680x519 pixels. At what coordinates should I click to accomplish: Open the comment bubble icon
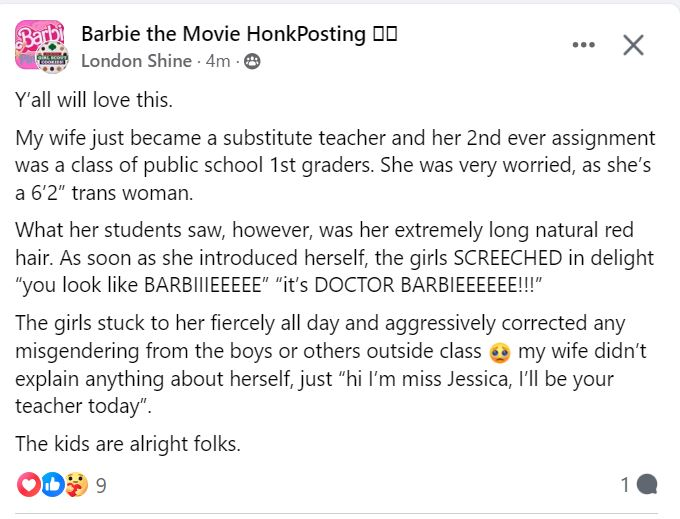click(647, 484)
